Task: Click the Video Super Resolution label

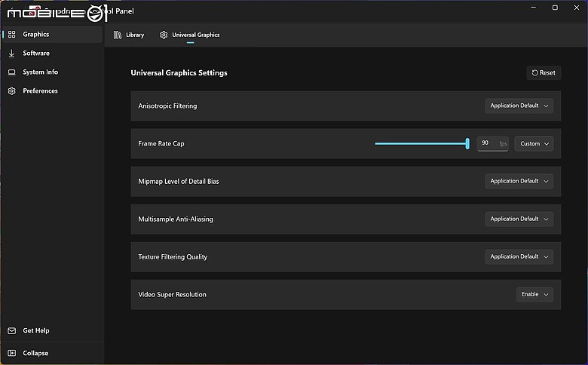Action: tap(172, 294)
